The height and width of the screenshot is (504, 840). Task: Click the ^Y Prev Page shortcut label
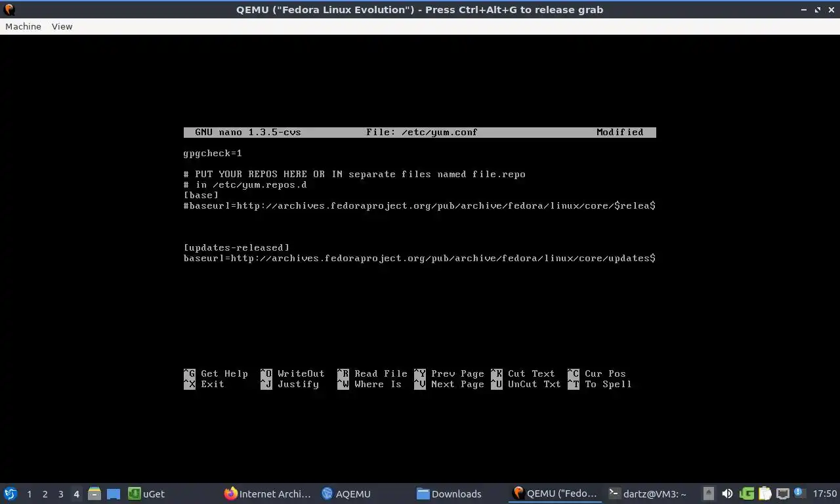pos(449,373)
